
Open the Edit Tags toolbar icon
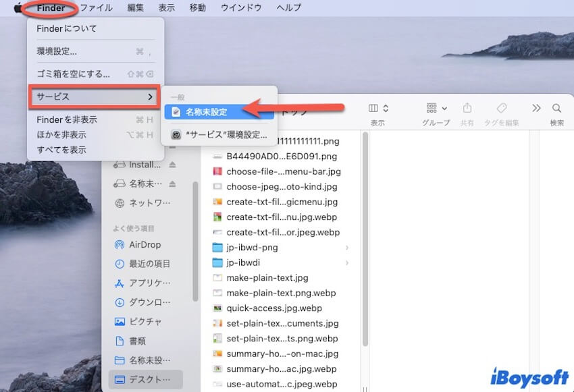[502, 109]
